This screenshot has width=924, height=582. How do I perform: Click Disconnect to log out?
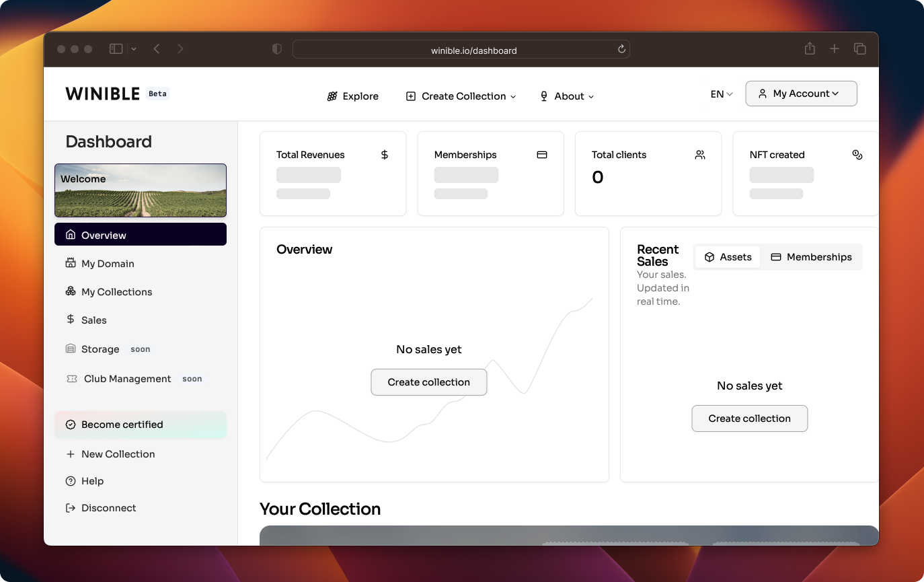click(x=101, y=508)
